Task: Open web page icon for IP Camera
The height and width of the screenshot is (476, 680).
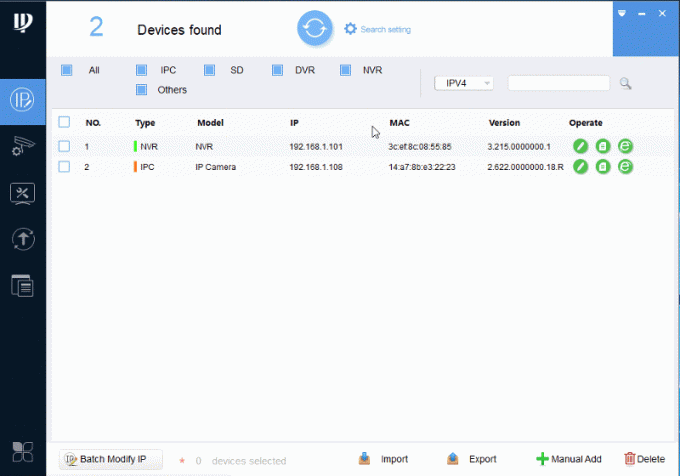Action: 626,167
